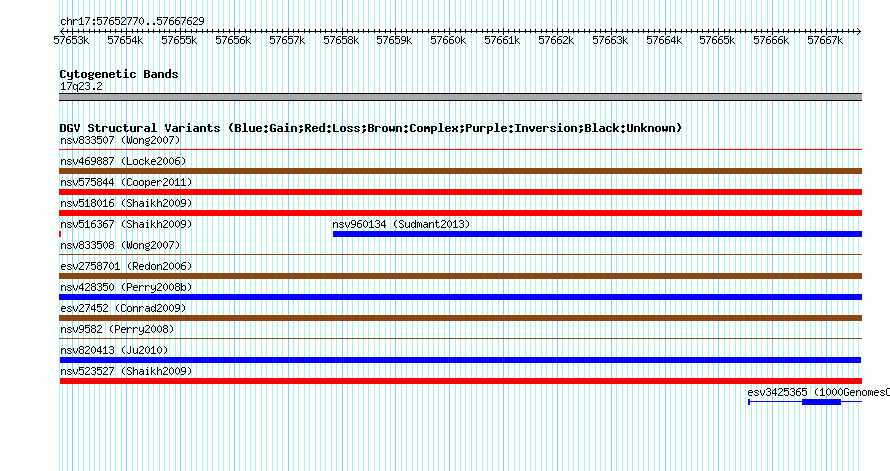This screenshot has width=890, height=471.
Task: Open variant nsv523527 (Shaikh2009) label
Action: (126, 371)
